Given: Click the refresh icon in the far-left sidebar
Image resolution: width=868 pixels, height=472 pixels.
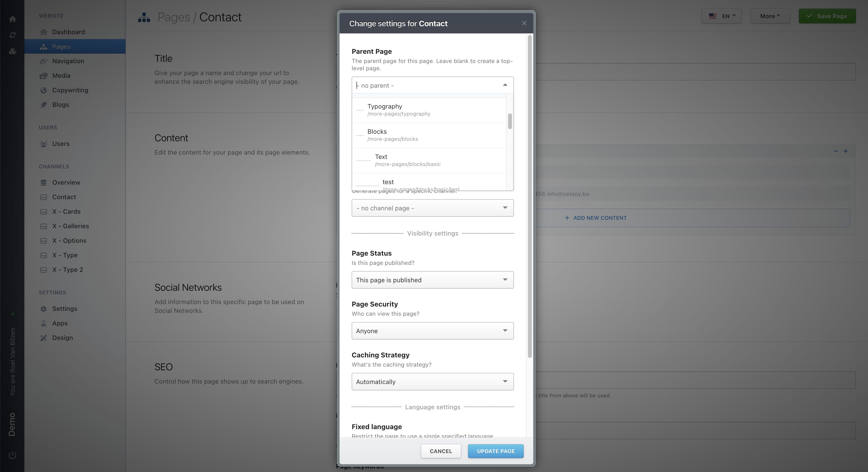Looking at the screenshot, I should [12, 35].
